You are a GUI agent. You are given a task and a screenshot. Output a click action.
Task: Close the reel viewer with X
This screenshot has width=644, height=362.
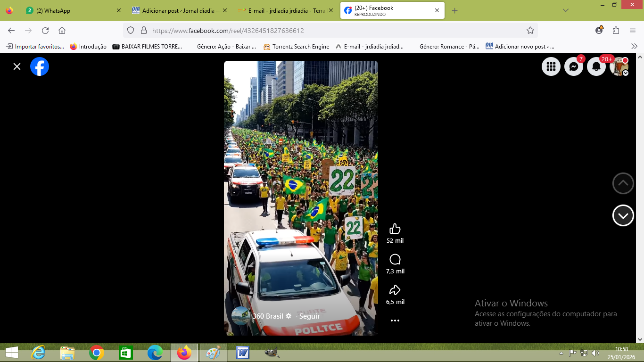[17, 66]
